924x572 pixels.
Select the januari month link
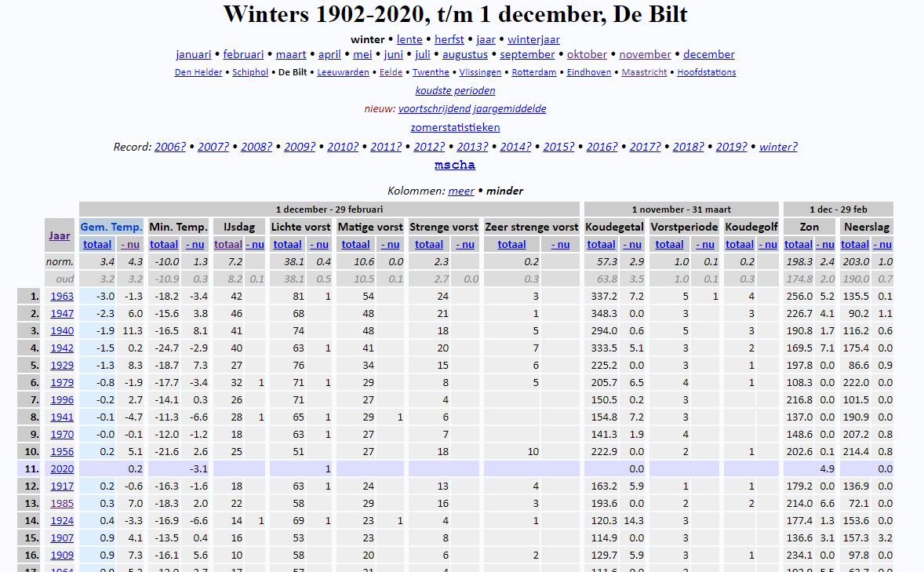(193, 54)
